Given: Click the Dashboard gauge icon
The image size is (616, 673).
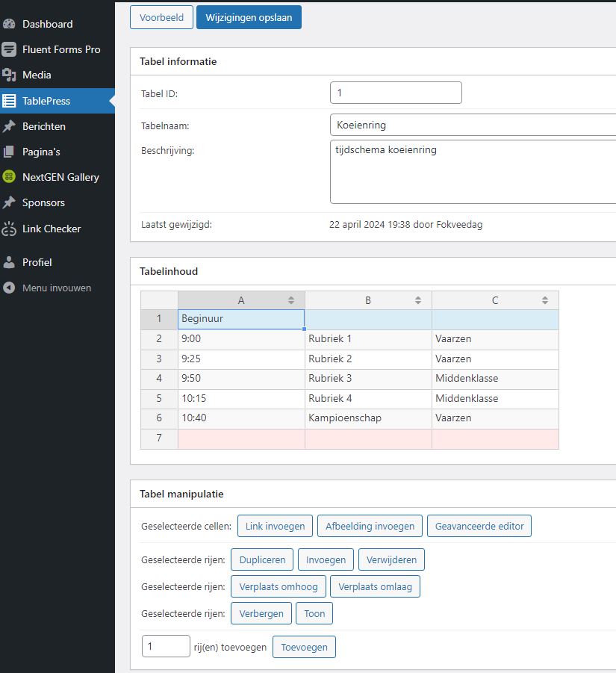Looking at the screenshot, I should pos(8,24).
